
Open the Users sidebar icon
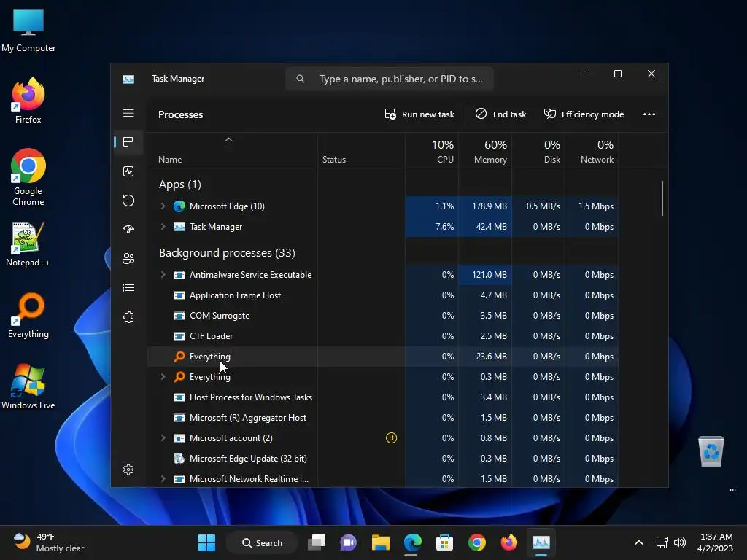pyautogui.click(x=128, y=259)
